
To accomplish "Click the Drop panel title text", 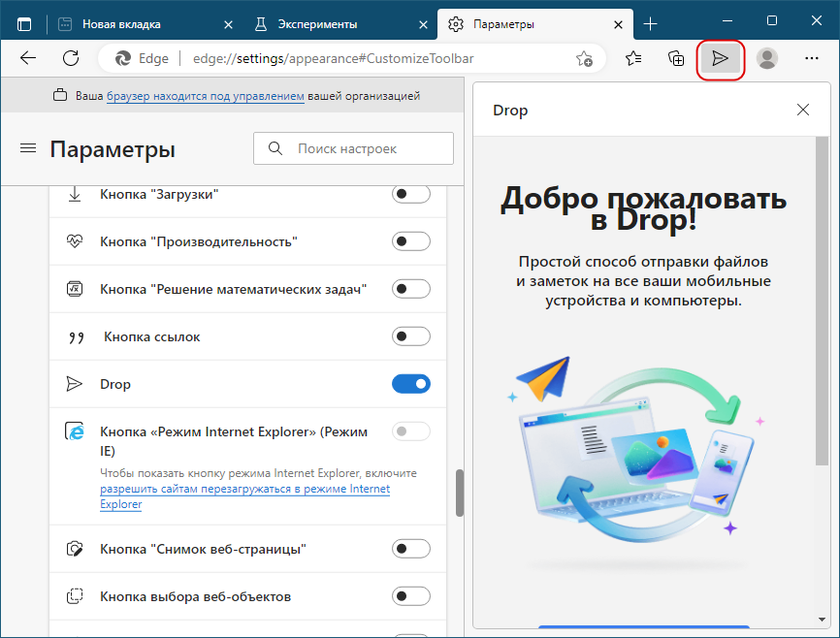I will pyautogui.click(x=510, y=111).
